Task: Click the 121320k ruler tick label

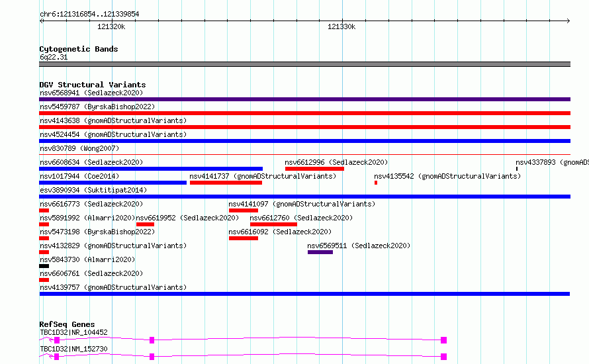Action: [111, 26]
